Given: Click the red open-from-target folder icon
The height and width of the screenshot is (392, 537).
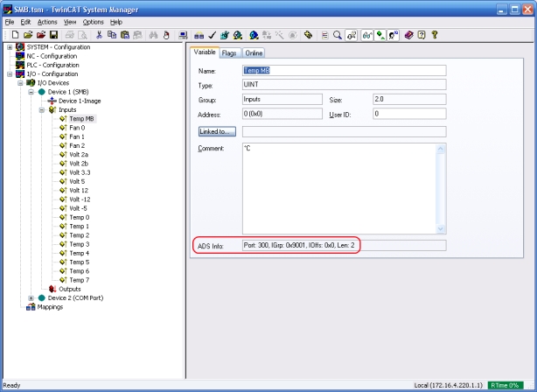Looking at the screenshot, I should coord(41,35).
